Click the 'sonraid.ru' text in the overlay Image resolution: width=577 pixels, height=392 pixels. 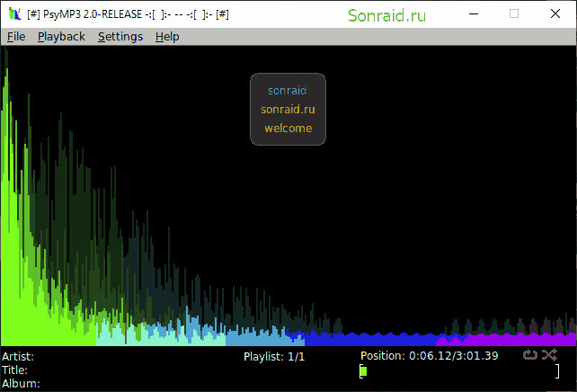[288, 110]
